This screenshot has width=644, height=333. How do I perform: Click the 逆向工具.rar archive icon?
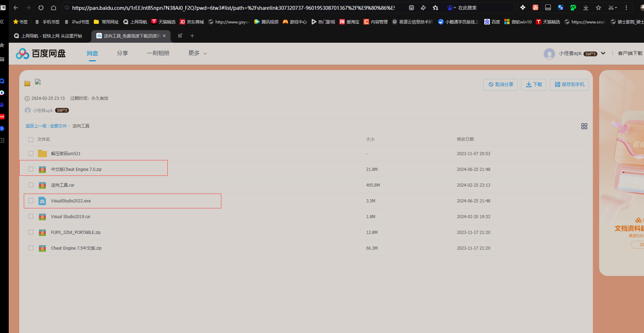pos(42,185)
